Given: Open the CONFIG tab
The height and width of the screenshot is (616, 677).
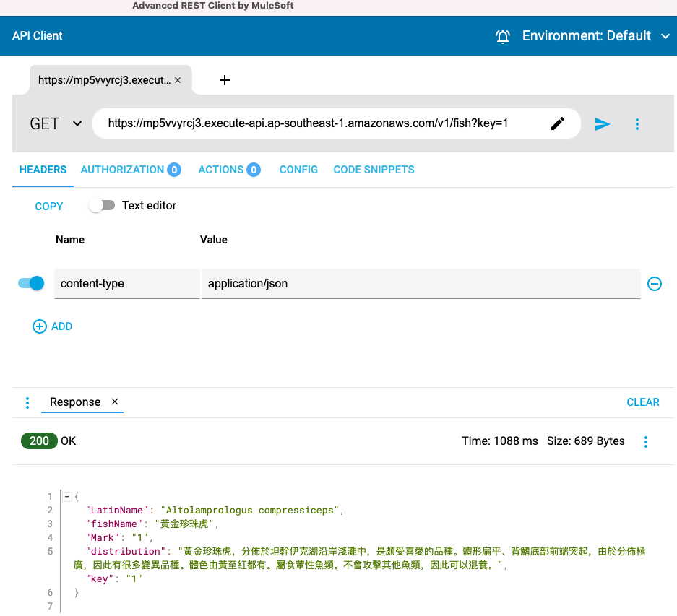Looking at the screenshot, I should 298,170.
